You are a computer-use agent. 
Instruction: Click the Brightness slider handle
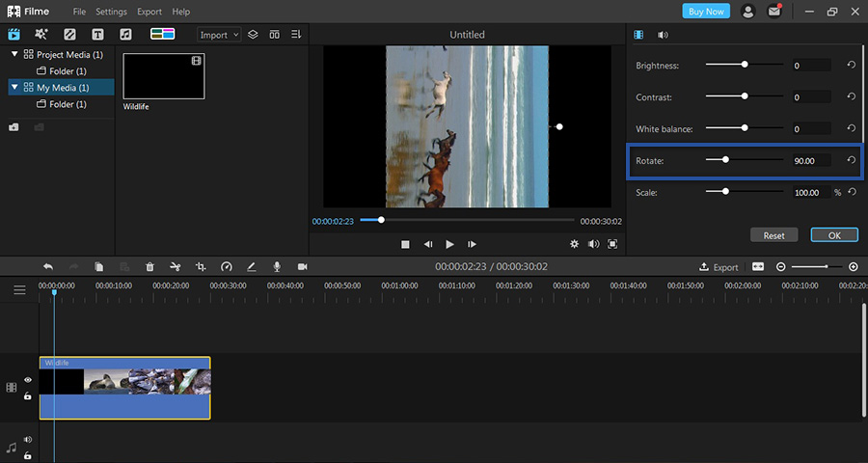745,66
